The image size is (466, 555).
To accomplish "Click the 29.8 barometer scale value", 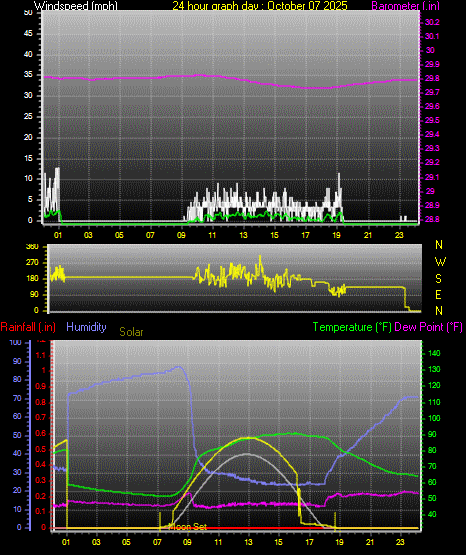I will tap(432, 79).
